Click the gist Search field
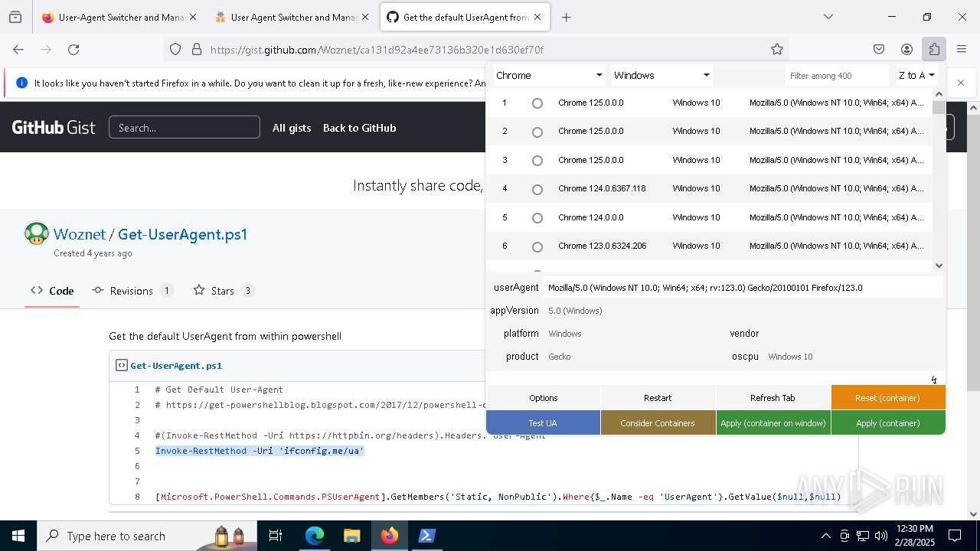Screen dimensions: 980x551 point(185,128)
